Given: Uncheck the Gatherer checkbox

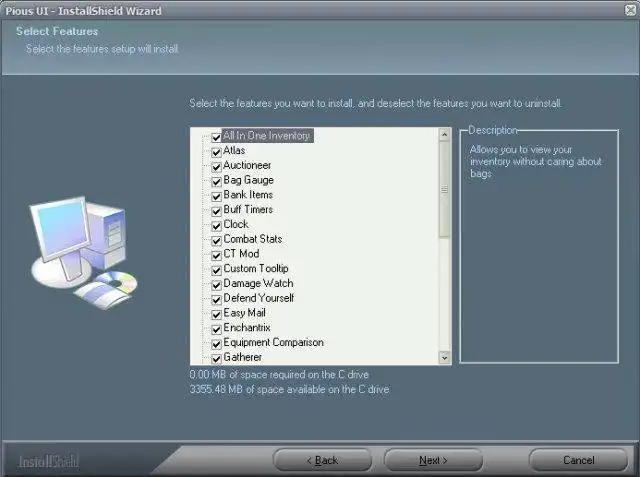Looking at the screenshot, I should [x=216, y=359].
